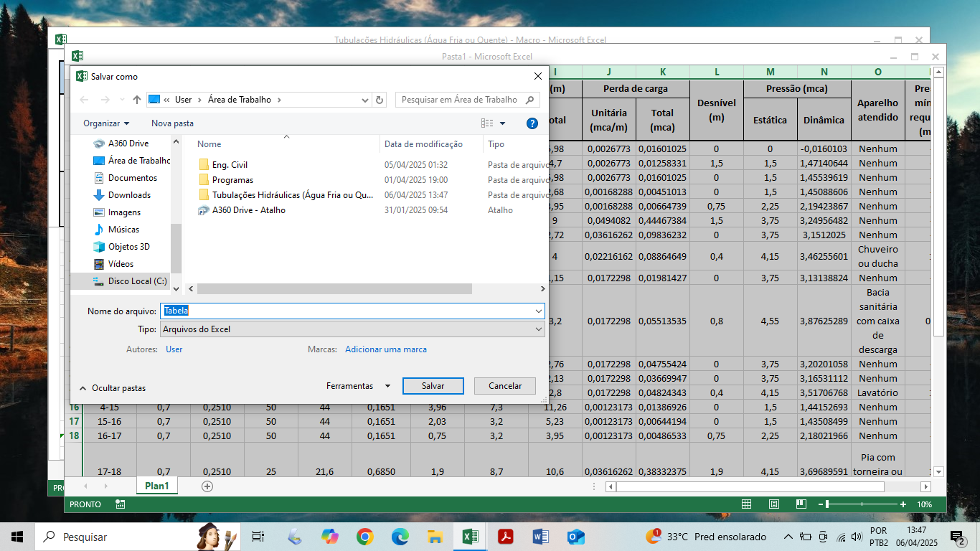Screen dimensions: 980x551
Task: Click the up-folder arrow in Save dialog
Action: 137,100
